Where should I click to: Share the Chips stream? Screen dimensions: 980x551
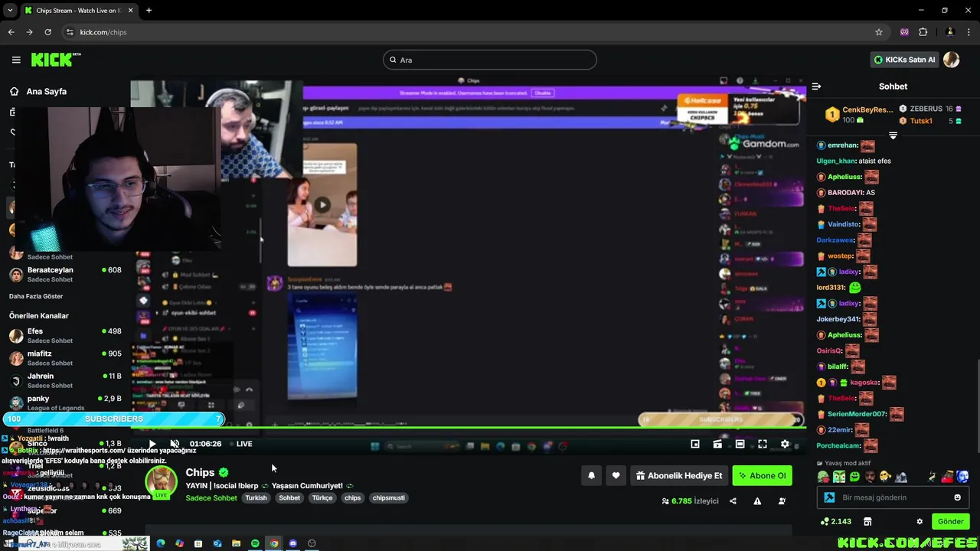(x=733, y=501)
